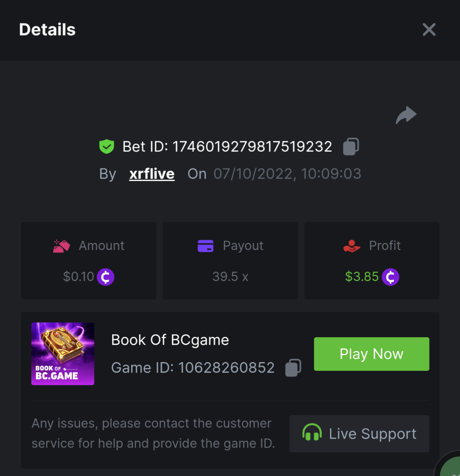The image size is (460, 476).
Task: Click the red Profit hand icon
Action: (x=352, y=246)
